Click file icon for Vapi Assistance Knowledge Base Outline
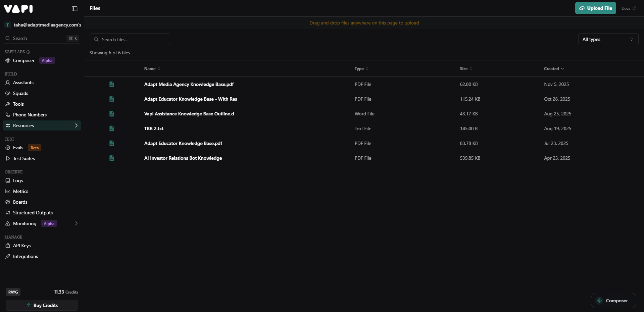Image resolution: width=644 pixels, height=312 pixels. [112, 114]
